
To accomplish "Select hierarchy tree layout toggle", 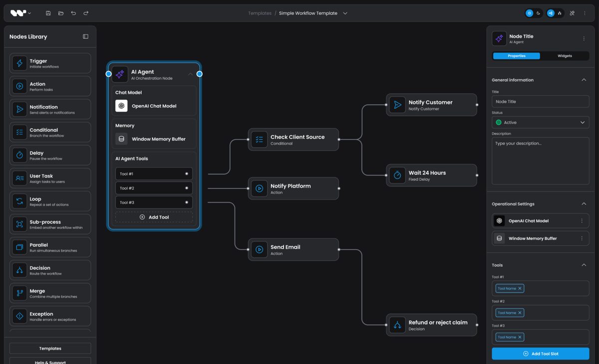I will 560,13.
